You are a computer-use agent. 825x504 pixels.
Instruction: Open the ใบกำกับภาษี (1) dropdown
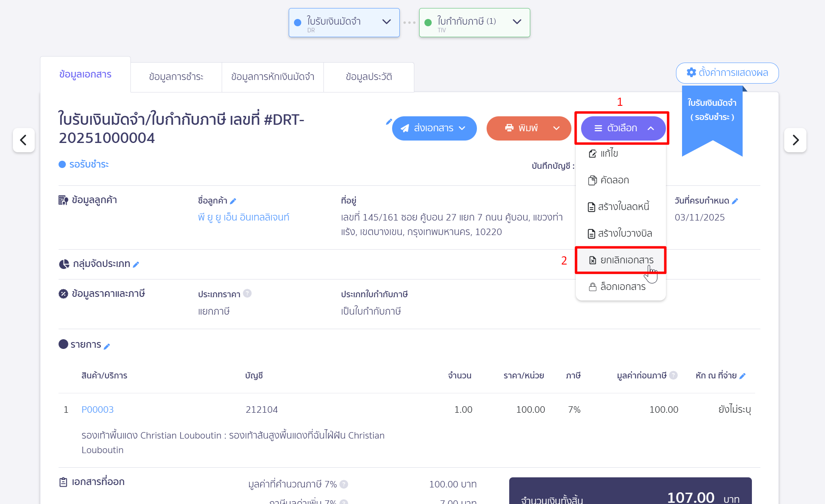point(516,22)
